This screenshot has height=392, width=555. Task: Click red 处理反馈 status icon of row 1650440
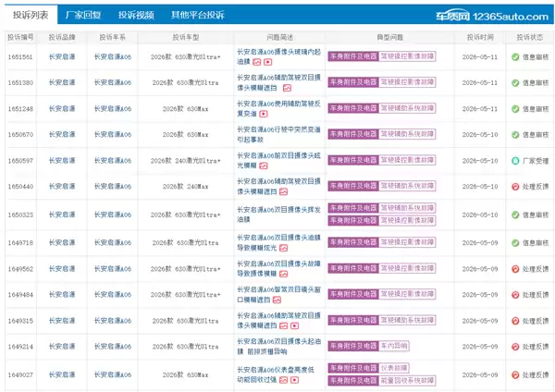point(515,187)
